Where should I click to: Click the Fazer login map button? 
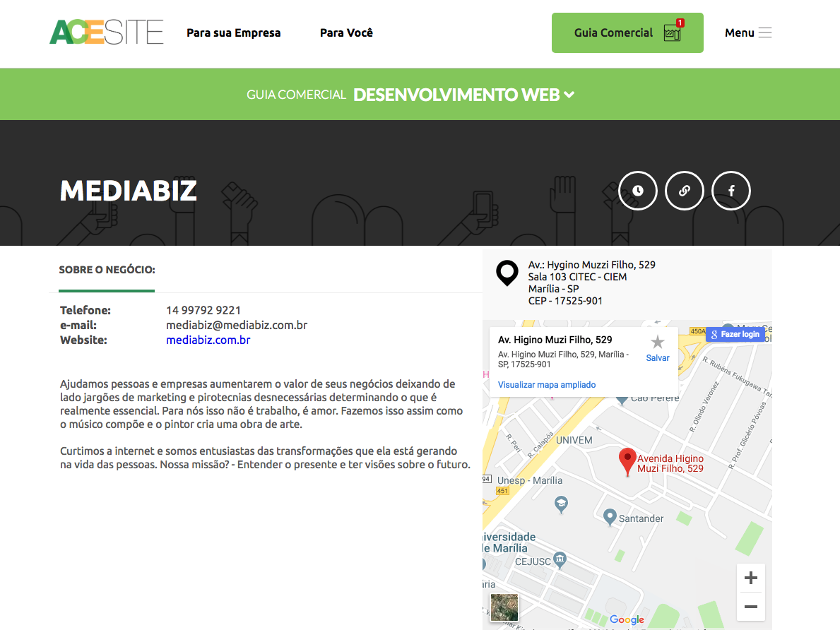point(735,334)
